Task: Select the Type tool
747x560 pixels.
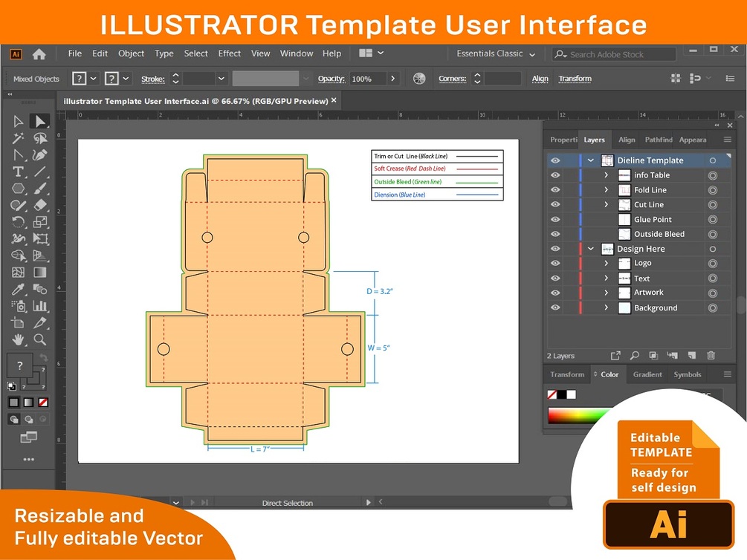Action: point(18,172)
